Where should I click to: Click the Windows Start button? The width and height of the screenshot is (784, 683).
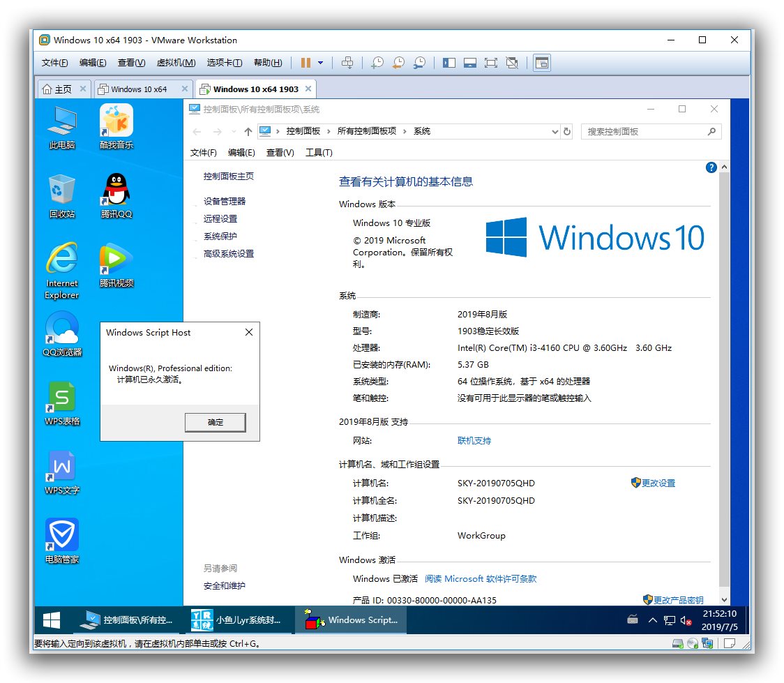[52, 620]
